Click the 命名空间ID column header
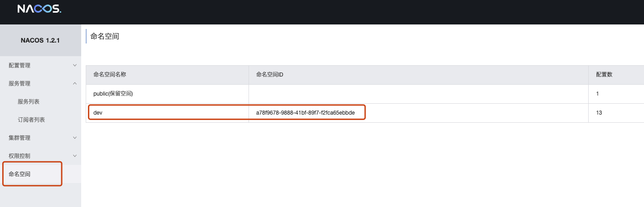Viewport: 644px width, 207px height. (270, 75)
